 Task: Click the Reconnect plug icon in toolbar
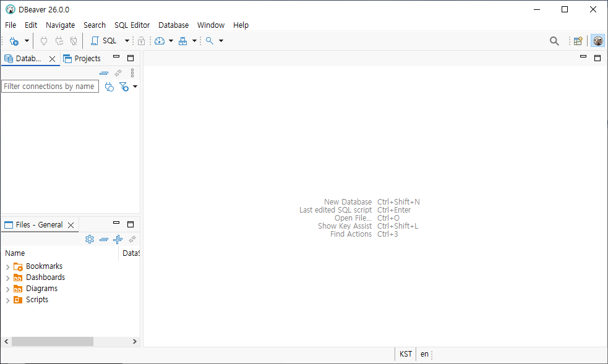[59, 41]
